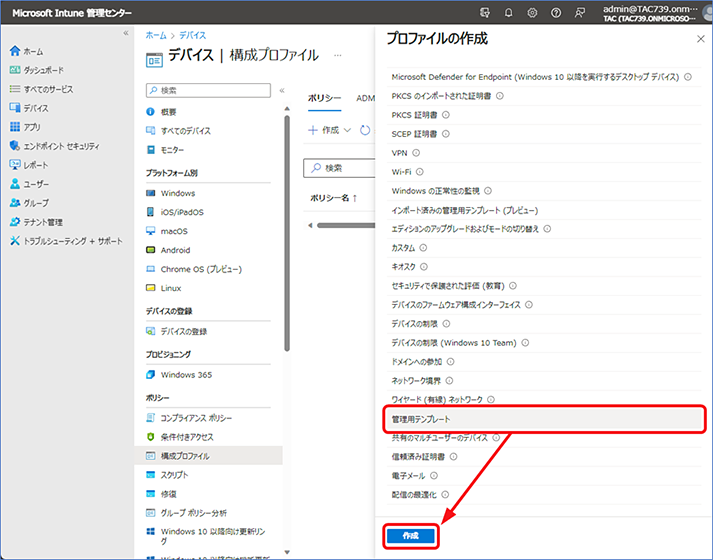Image resolution: width=713 pixels, height=560 pixels.
Task: Open Windows 365 provisioning
Action: tap(179, 375)
